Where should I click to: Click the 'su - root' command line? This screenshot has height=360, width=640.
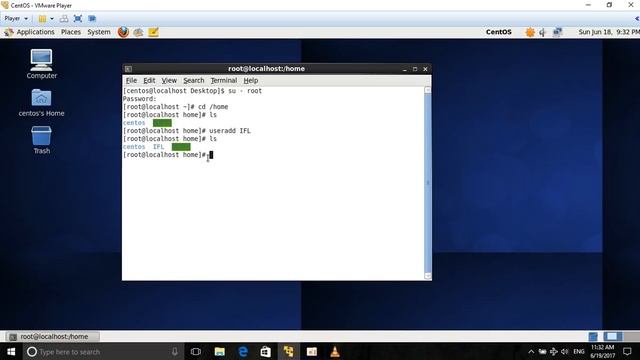[192, 91]
